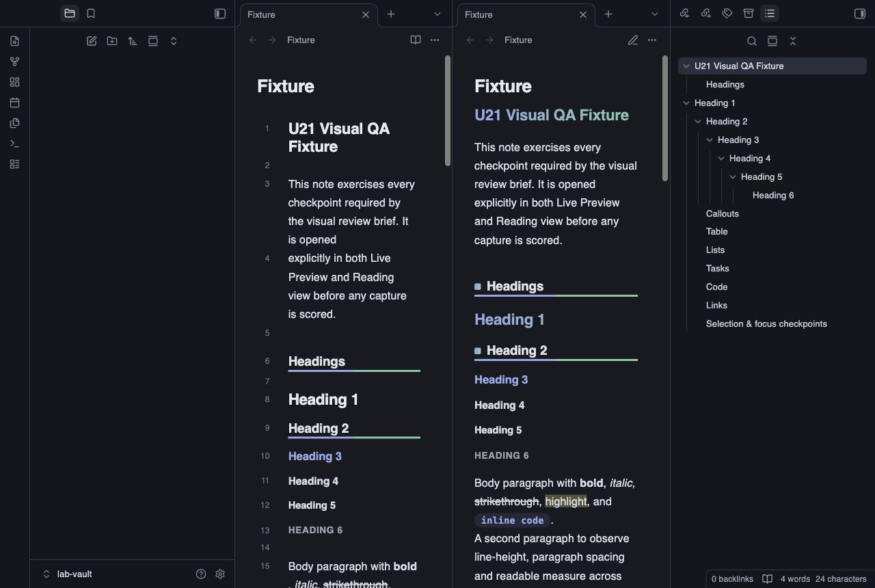The height and width of the screenshot is (588, 875).
Task: Switch right pane to editing view
Action: (633, 40)
